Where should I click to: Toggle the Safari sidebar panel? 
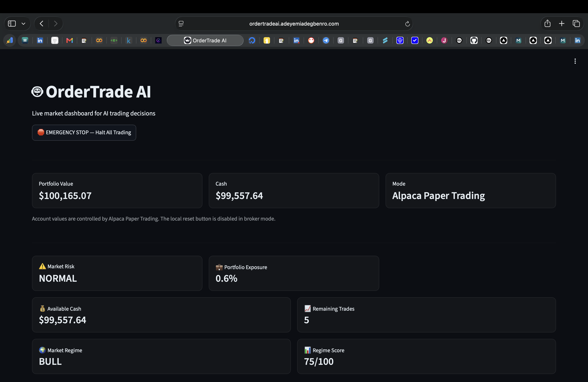point(12,24)
